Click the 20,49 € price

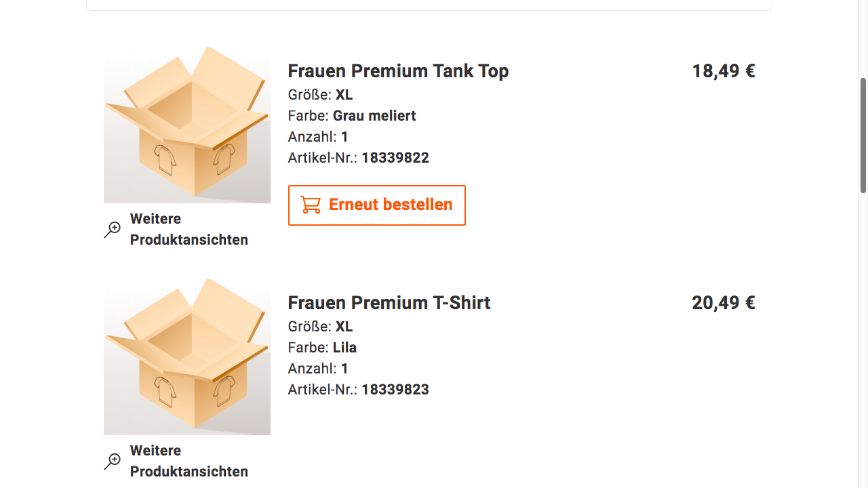tap(723, 303)
